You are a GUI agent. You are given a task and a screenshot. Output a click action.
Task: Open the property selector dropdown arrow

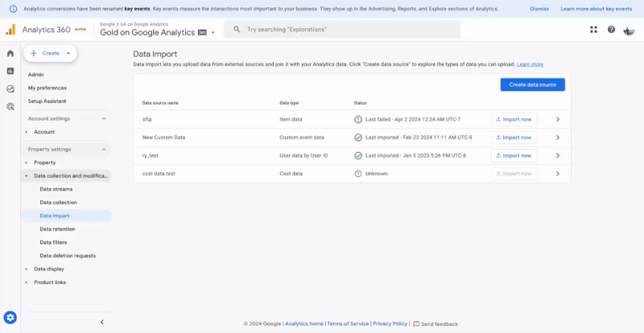tap(213, 33)
